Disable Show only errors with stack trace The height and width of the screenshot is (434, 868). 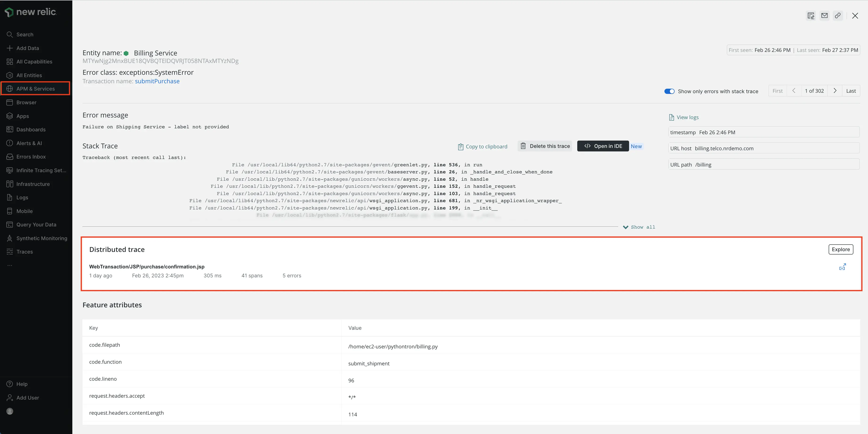pos(670,91)
